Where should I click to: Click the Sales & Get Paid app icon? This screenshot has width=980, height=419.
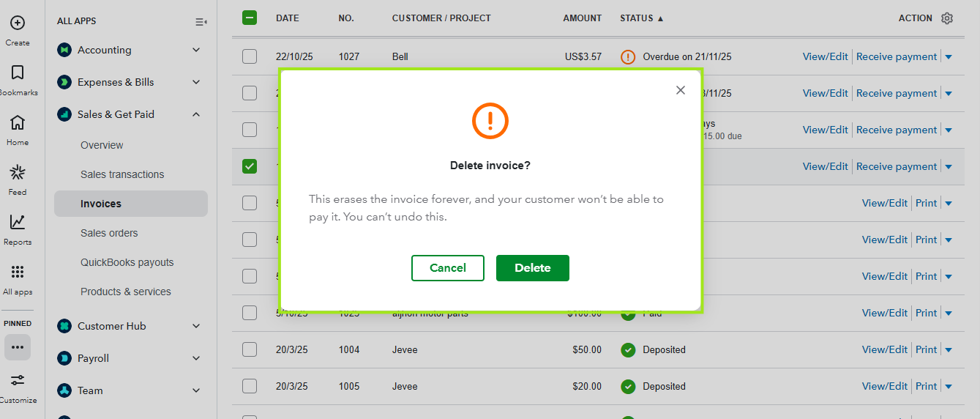[x=64, y=114]
